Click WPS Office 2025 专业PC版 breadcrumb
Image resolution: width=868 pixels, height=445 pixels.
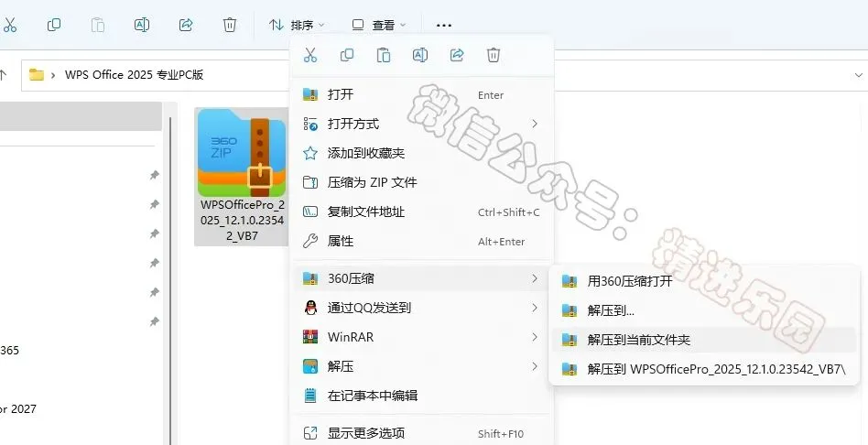(135, 75)
